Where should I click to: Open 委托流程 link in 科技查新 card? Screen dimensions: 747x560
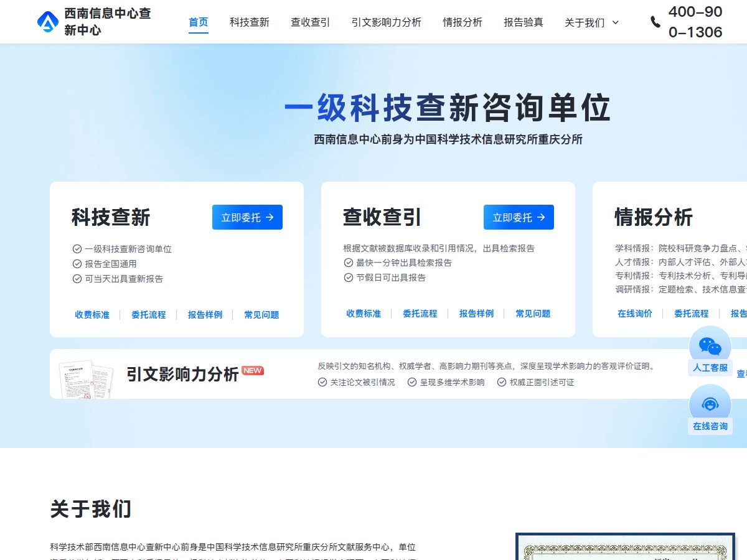(x=149, y=315)
